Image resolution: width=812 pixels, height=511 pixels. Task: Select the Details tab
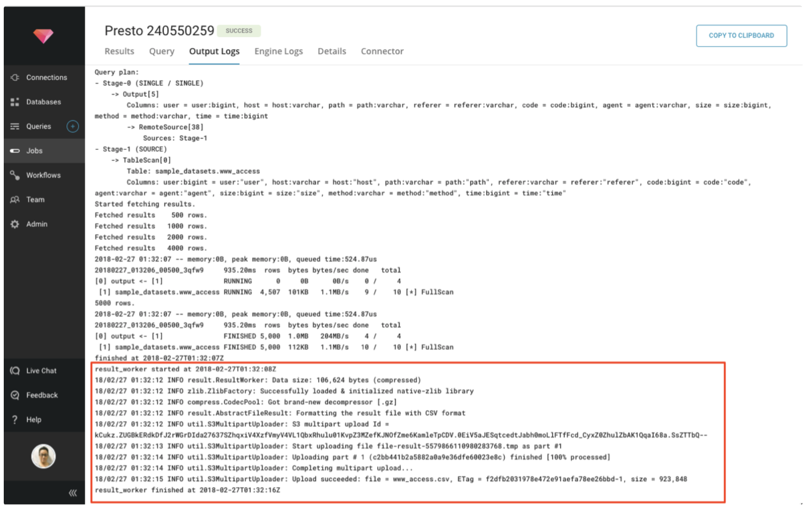coord(332,51)
